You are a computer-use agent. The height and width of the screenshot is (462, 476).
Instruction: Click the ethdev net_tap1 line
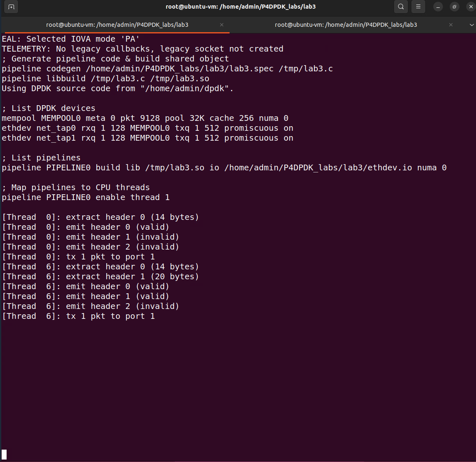148,138
